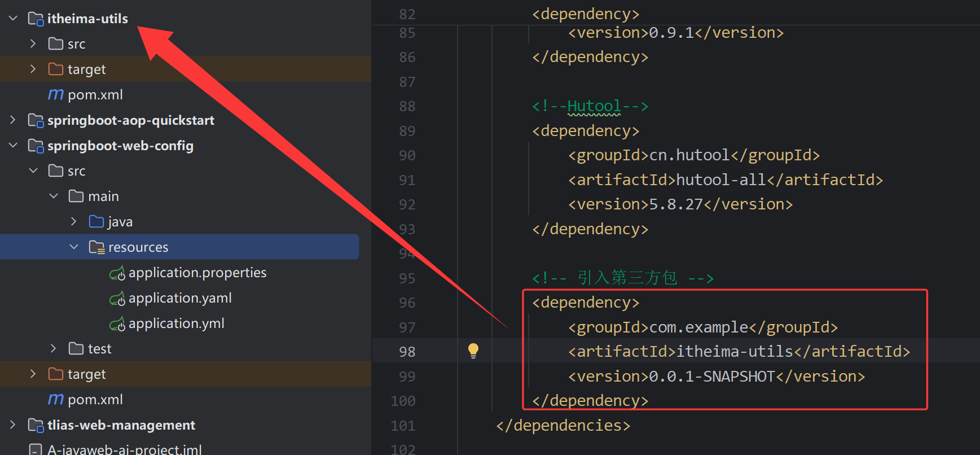Select pom.xml under itheima-utils
Screen dimensions: 980x455
click(x=95, y=94)
